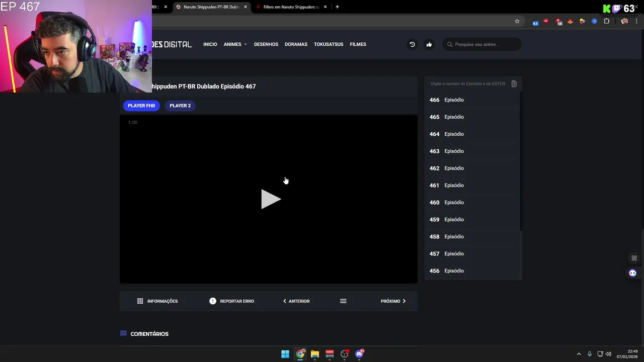644x362 pixels.
Task: Open a new browser tab
Action: pos(337,7)
